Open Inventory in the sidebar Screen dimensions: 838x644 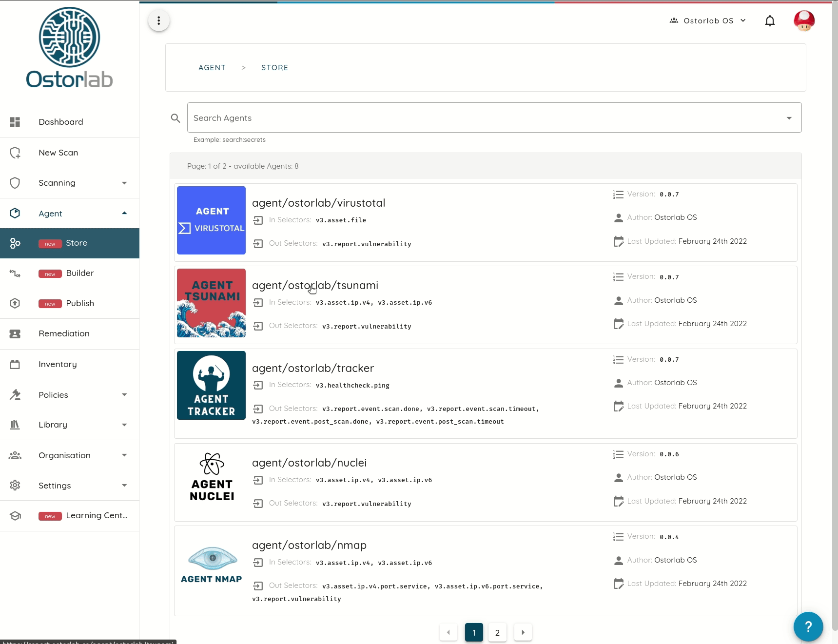pos(70,364)
